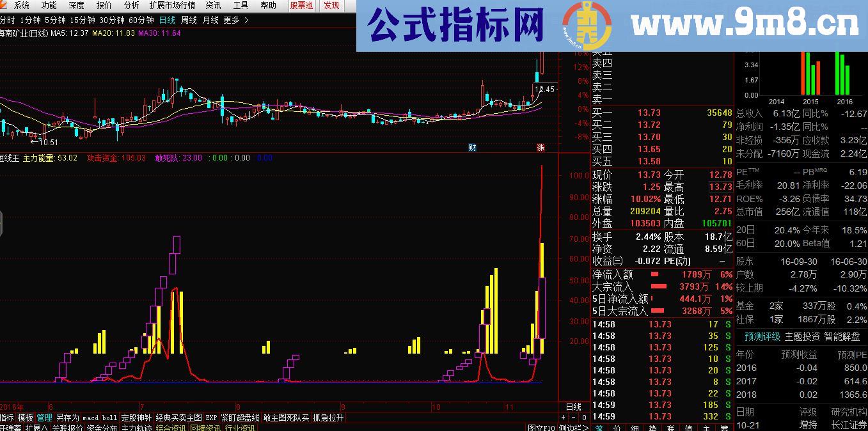This screenshot has height=431, width=868.
Task: Click the + zoom stepper control
Action: [564, 417]
